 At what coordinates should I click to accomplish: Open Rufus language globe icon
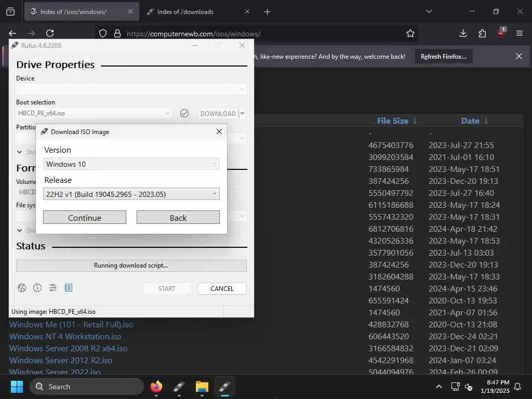tap(22, 288)
